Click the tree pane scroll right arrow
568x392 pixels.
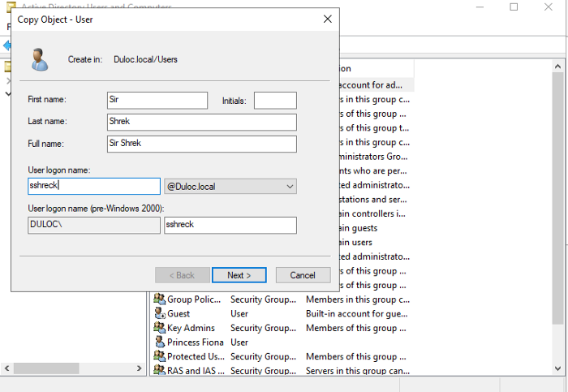click(x=139, y=368)
